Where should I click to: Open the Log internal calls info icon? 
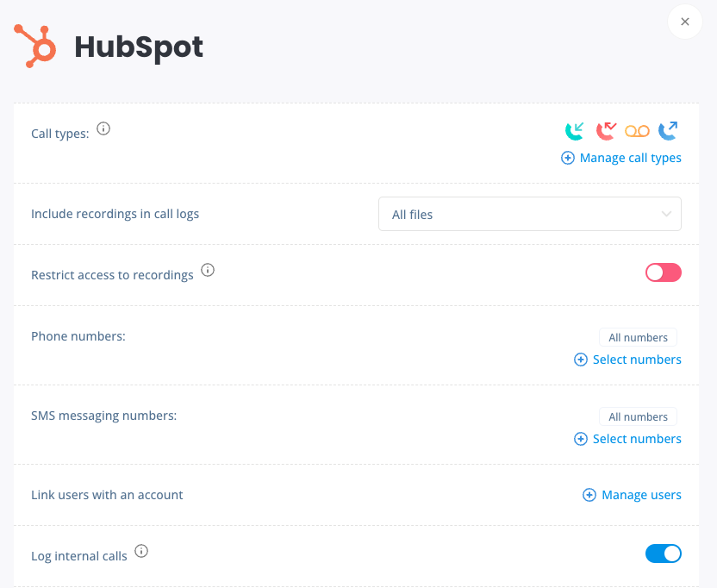[141, 551]
